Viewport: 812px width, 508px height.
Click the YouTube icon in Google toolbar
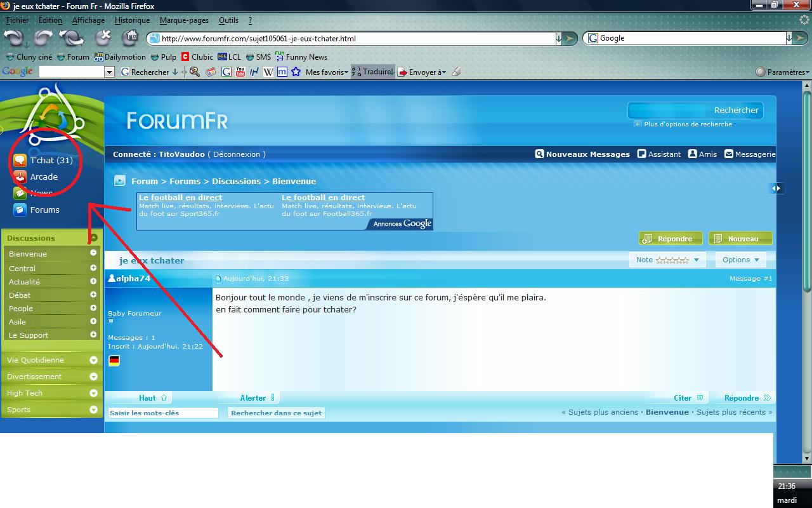240,72
